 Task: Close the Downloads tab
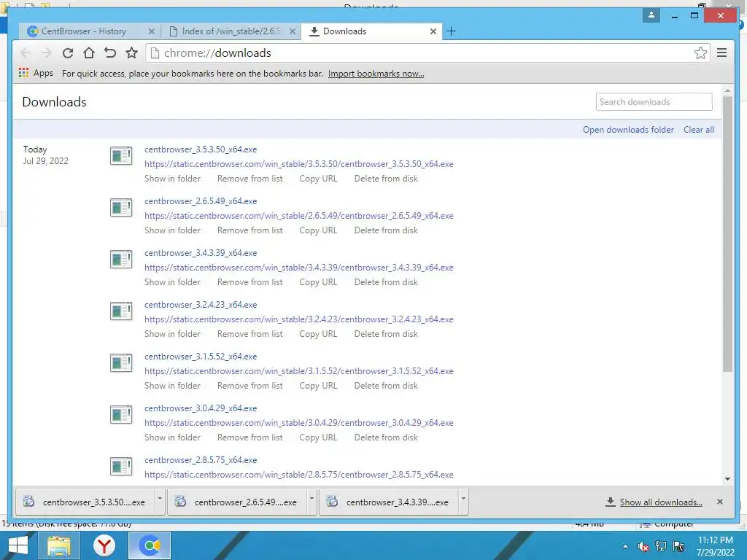point(433,31)
